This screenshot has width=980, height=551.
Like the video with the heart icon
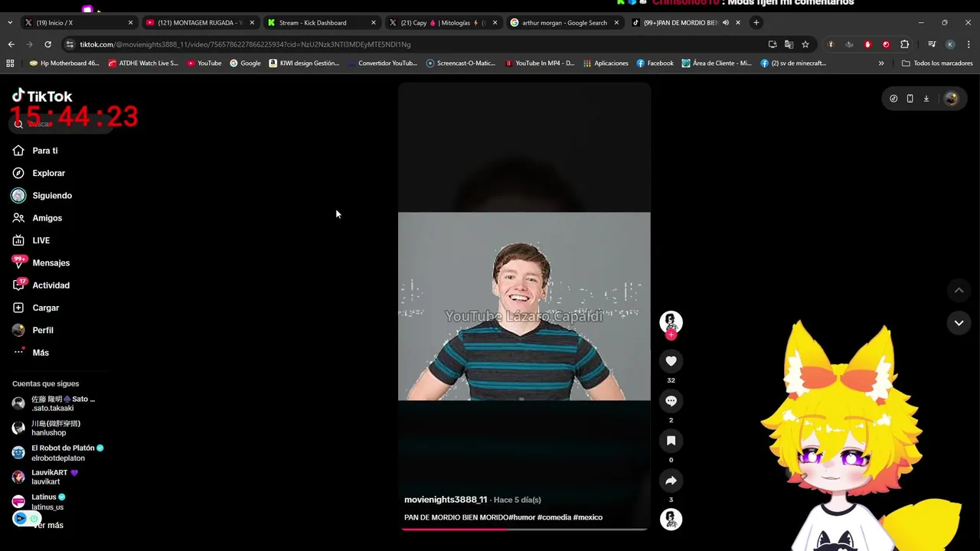coord(671,361)
